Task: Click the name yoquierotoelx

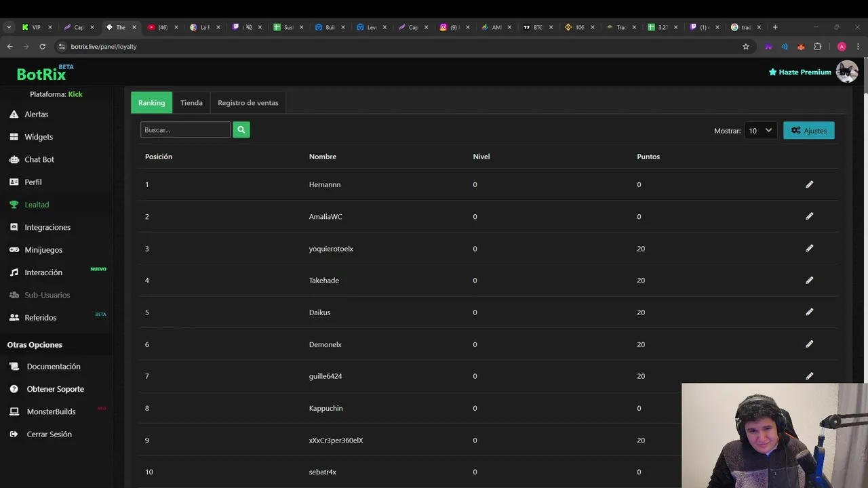Action: point(331,249)
